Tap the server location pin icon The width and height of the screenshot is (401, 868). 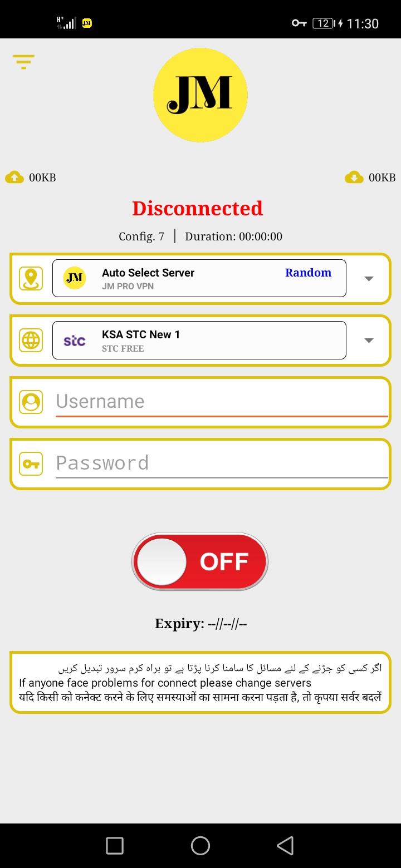31,278
